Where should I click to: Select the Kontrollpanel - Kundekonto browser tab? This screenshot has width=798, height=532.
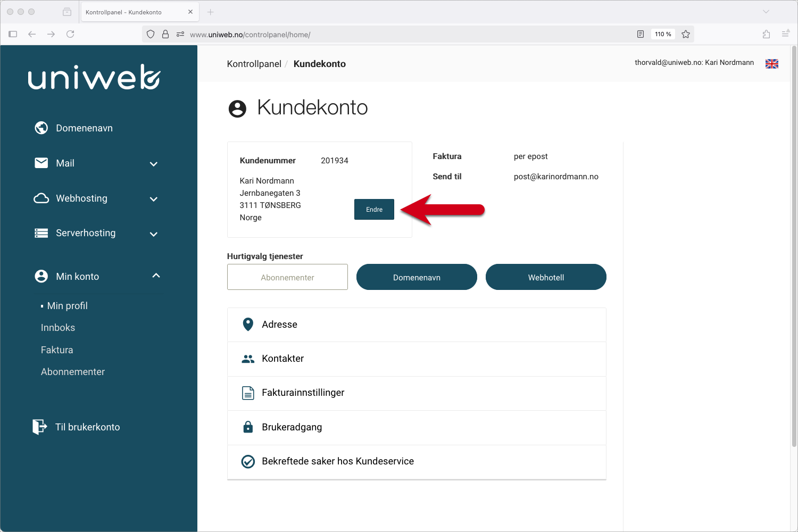coord(139,12)
